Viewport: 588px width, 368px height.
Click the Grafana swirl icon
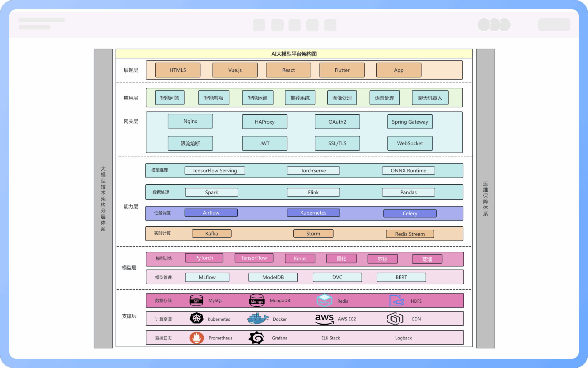click(x=257, y=338)
